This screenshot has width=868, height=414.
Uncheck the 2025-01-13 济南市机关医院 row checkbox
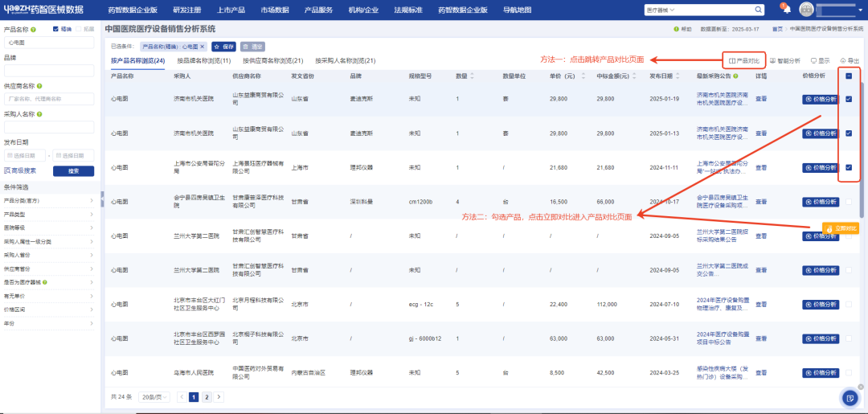[x=849, y=133]
